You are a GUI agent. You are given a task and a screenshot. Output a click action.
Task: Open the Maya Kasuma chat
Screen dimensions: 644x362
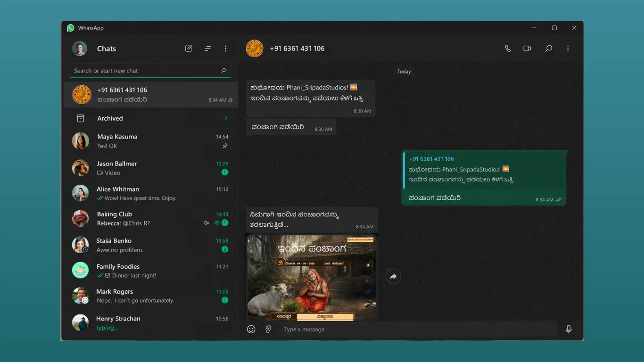pos(151,141)
